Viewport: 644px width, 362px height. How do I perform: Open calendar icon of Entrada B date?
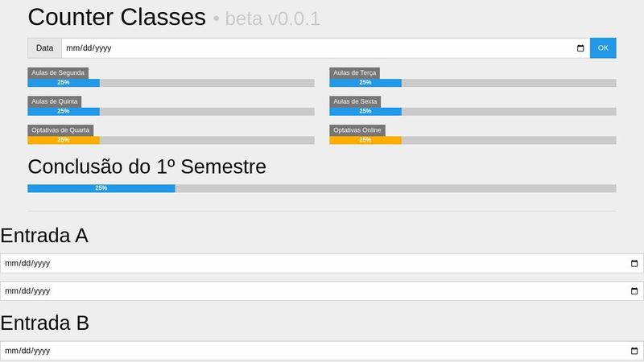[634, 352]
